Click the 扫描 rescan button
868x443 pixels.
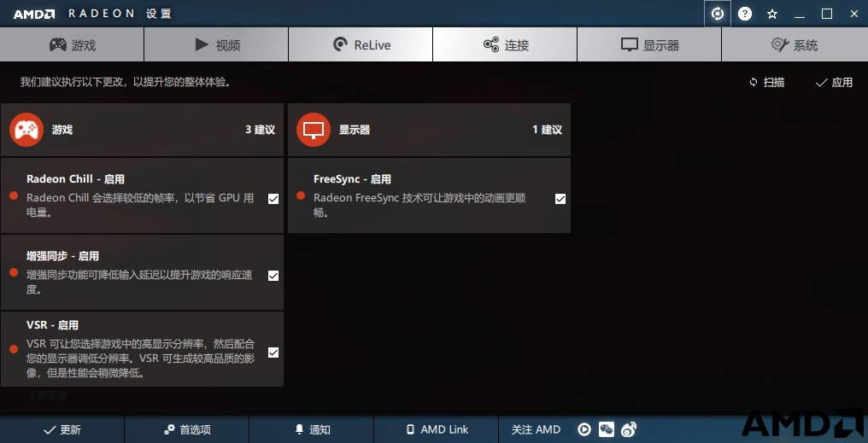click(766, 83)
